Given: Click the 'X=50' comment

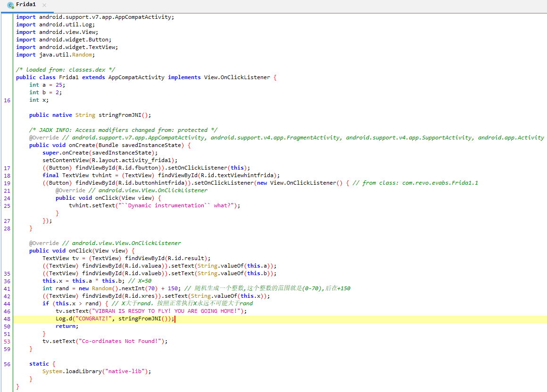Looking at the screenshot, I should click(140, 281).
